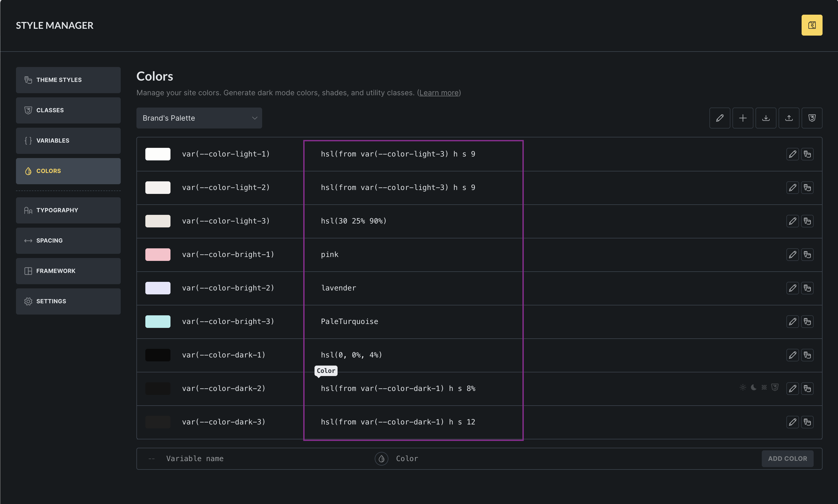Go to Theme Styles section
This screenshot has height=504, width=838.
68,80
